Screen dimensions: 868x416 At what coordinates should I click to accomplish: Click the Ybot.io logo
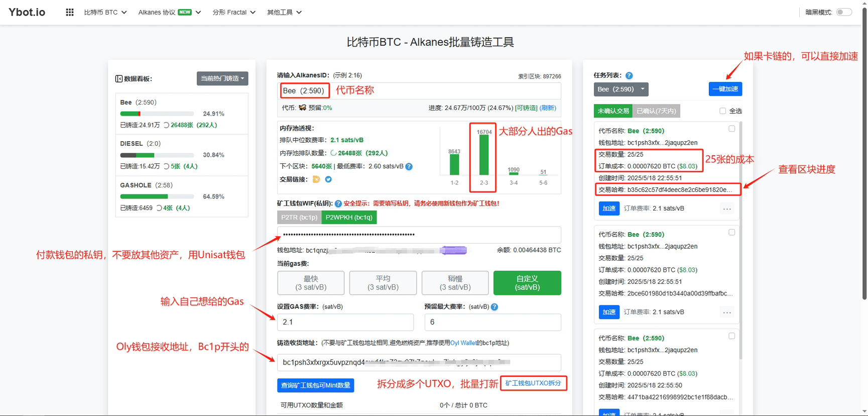(x=27, y=12)
